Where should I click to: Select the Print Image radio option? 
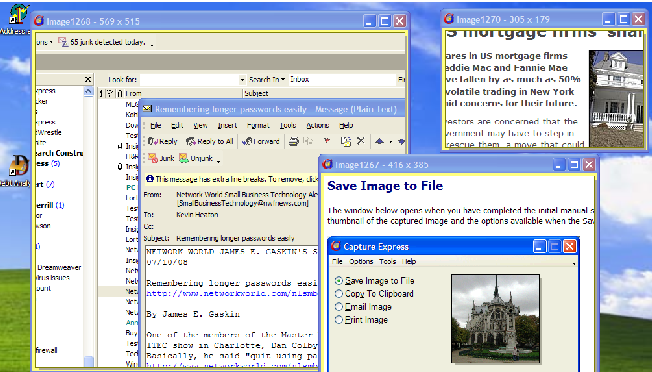point(339,320)
